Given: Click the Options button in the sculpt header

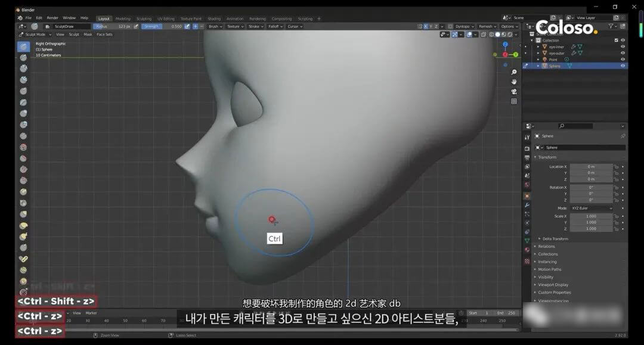Looking at the screenshot, I should coord(508,27).
